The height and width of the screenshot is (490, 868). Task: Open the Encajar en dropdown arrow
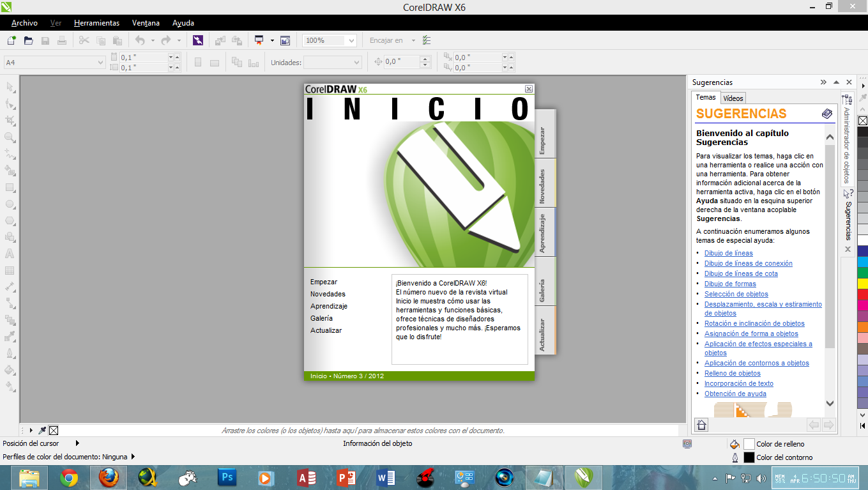click(x=413, y=40)
